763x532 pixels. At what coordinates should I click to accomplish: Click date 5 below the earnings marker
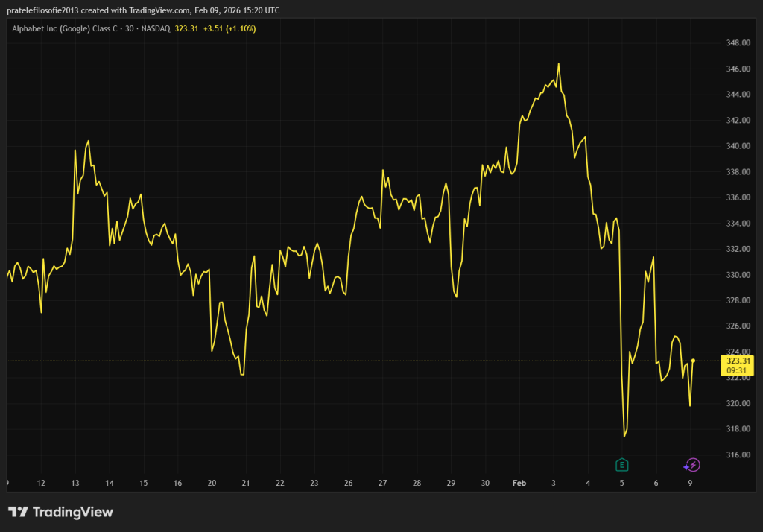622,483
